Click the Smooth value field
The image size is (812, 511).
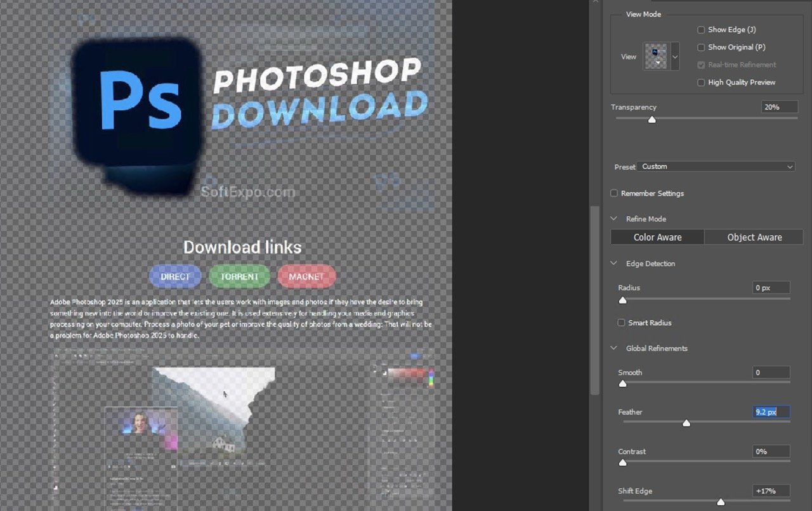(x=771, y=373)
